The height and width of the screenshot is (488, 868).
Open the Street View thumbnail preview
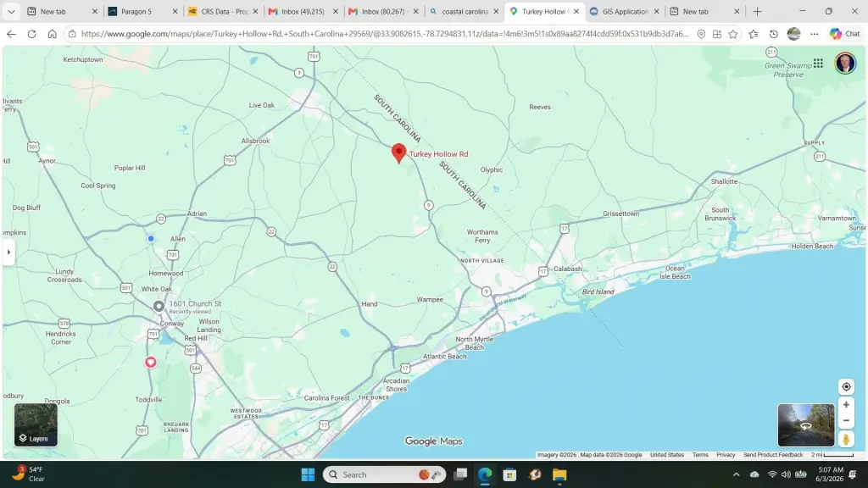click(806, 425)
